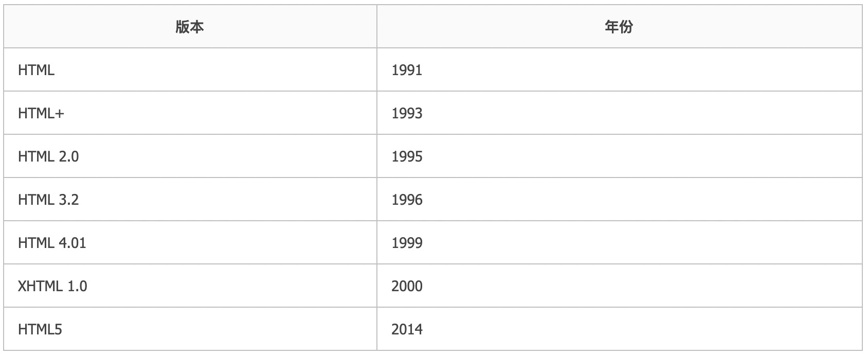This screenshot has width=868, height=355.
Task: Click the year 1995 cell
Action: coord(620,156)
